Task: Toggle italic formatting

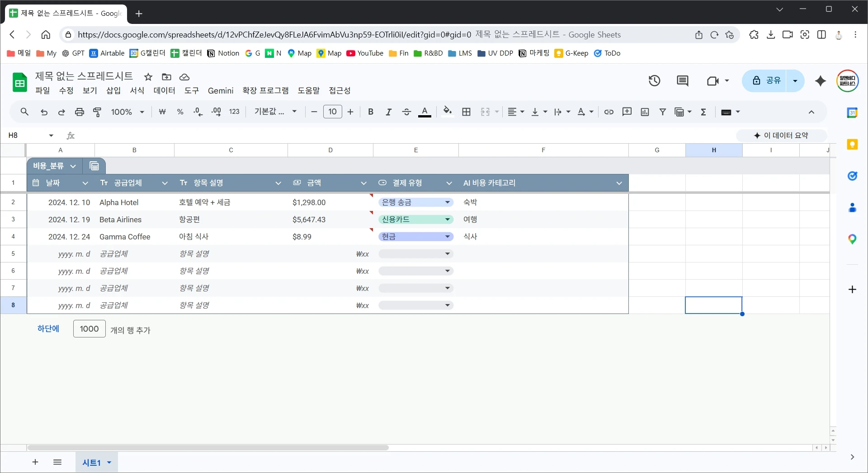Action: (x=388, y=112)
